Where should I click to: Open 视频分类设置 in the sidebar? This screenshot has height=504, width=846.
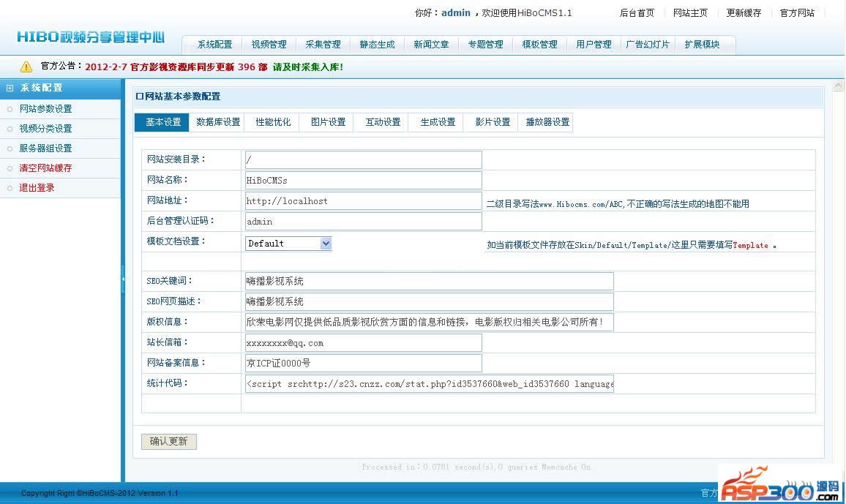pos(45,129)
